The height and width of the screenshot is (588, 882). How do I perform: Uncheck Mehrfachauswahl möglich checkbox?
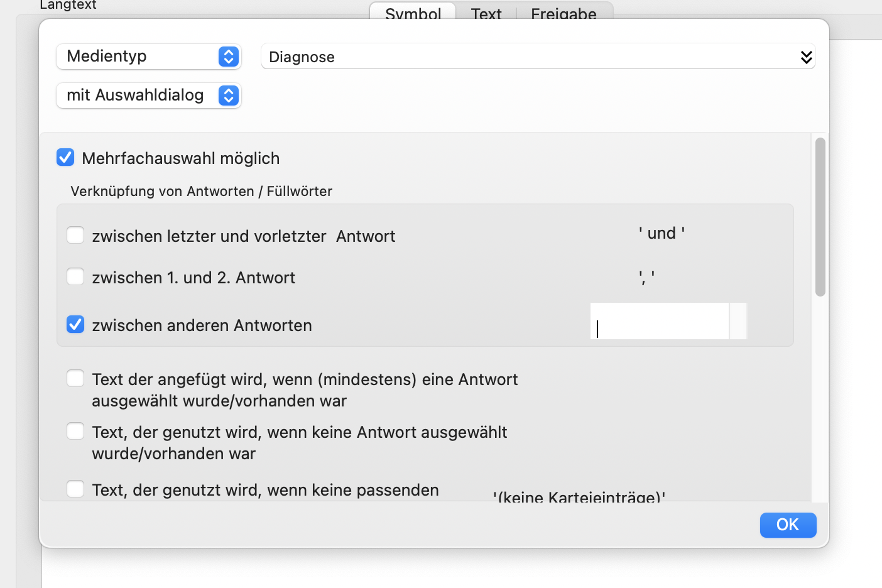[65, 157]
